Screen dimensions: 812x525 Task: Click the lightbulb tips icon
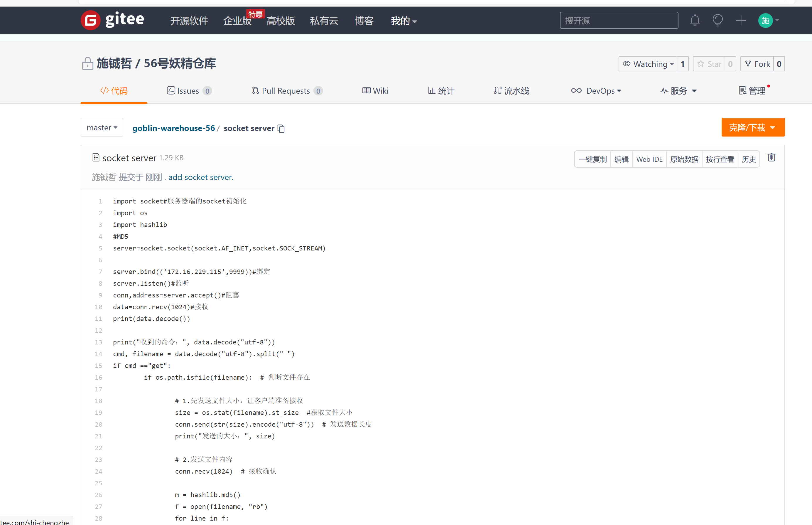pyautogui.click(x=718, y=21)
